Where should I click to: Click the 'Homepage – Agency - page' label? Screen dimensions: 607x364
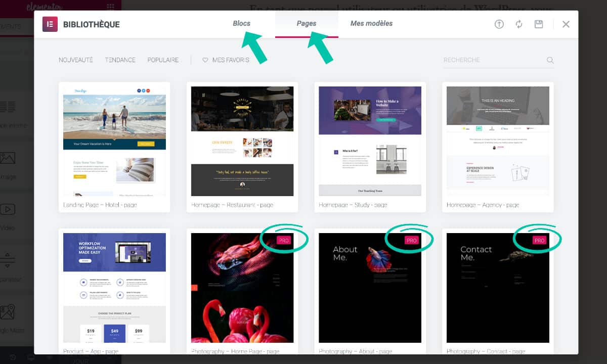tap(483, 205)
